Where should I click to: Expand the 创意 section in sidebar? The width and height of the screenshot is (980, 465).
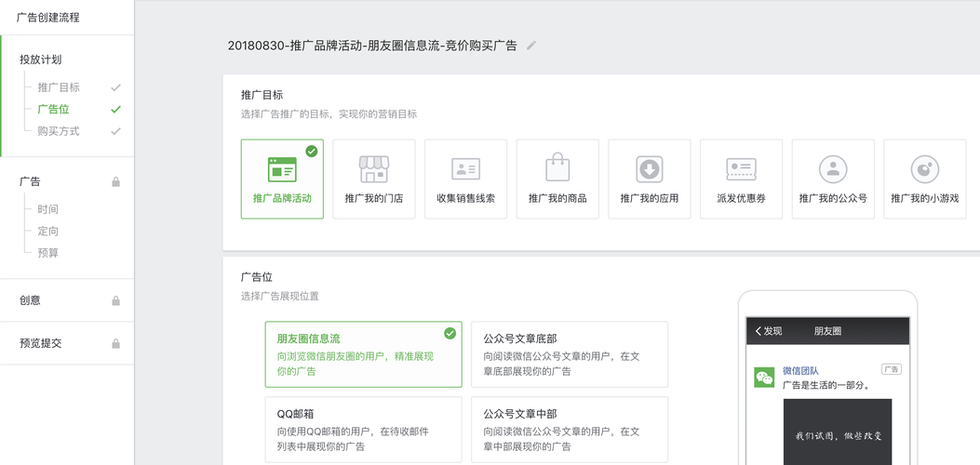pyautogui.click(x=31, y=300)
